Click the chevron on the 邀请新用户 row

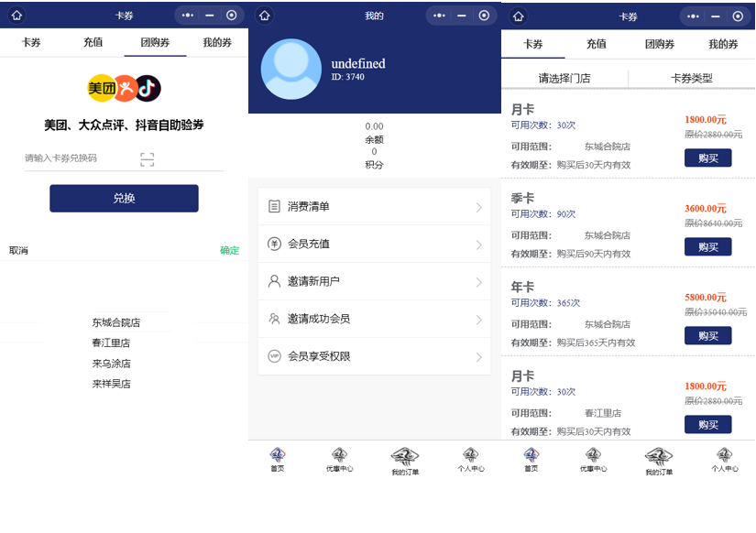(x=478, y=282)
